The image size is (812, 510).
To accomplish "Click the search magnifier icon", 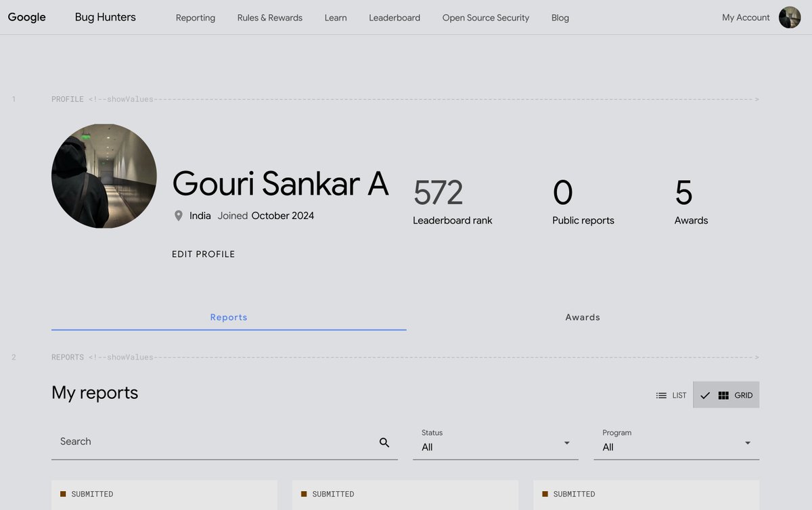I will [384, 442].
